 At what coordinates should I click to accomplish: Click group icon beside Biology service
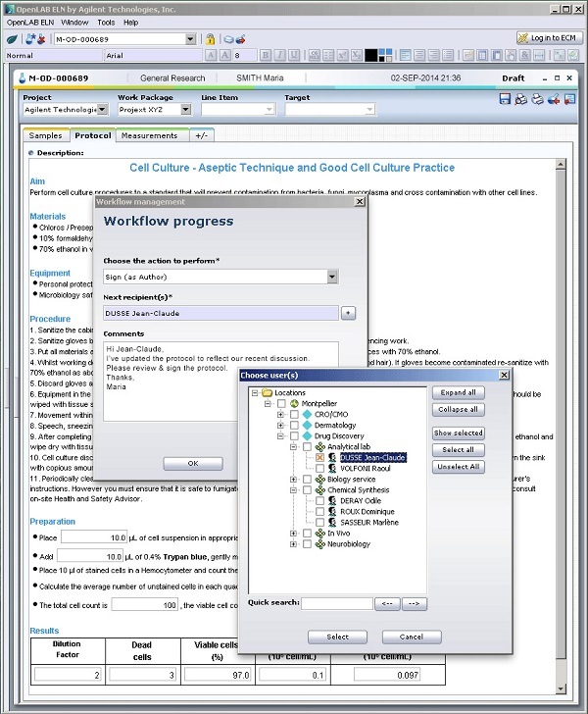319,479
